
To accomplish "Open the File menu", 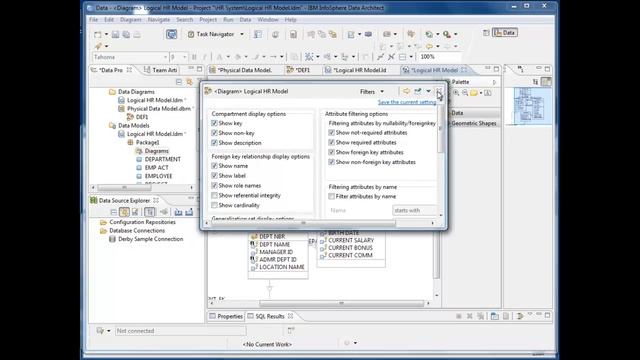I will [93, 20].
